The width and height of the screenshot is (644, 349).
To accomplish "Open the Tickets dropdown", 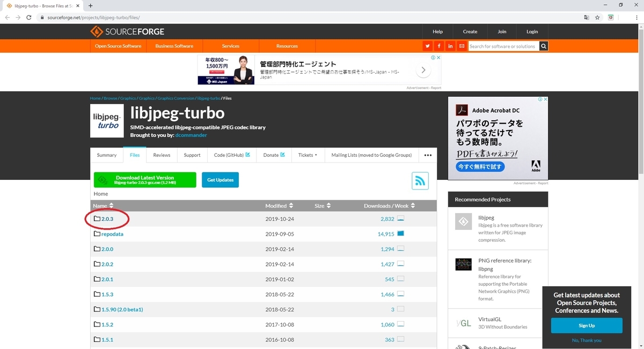I will tap(308, 155).
